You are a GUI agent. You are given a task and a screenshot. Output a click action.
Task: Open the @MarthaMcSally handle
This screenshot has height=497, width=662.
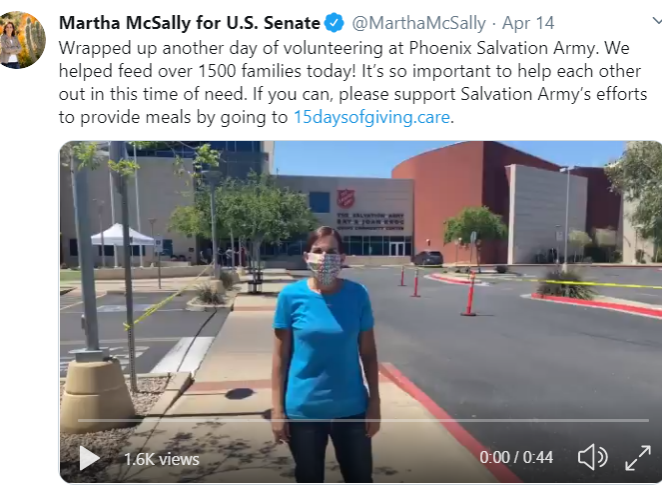[419, 23]
